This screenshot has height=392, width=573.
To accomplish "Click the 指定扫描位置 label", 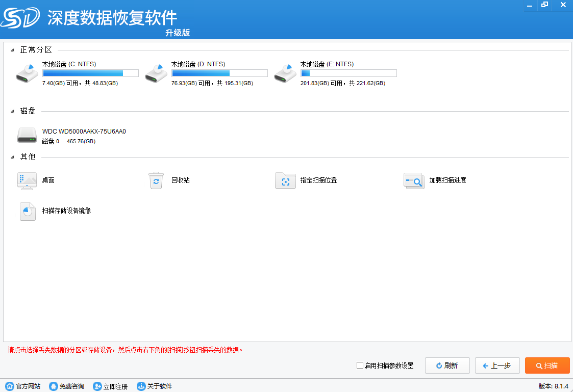I will pos(319,180).
